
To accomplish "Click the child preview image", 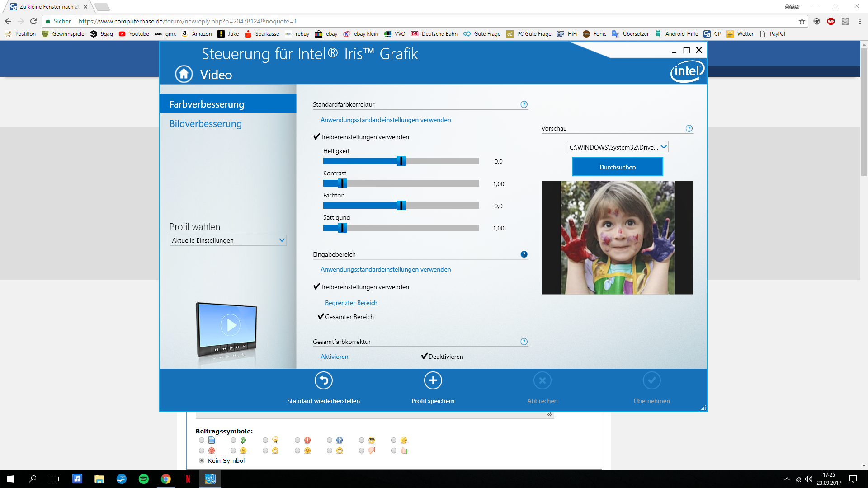I will click(617, 238).
